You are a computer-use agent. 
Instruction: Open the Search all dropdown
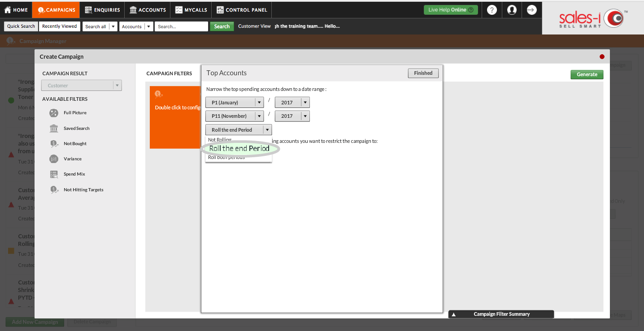pos(100,26)
